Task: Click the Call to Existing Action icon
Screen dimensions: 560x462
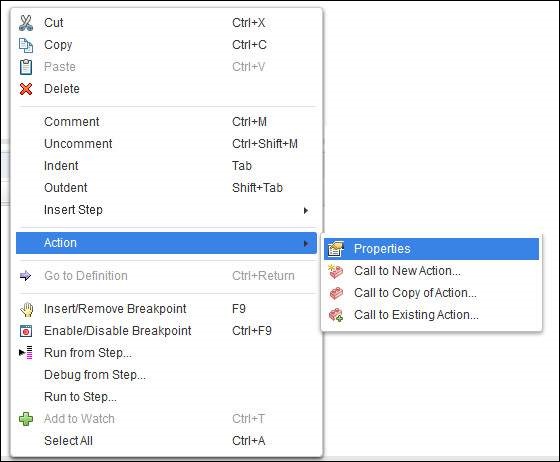Action: click(336, 315)
